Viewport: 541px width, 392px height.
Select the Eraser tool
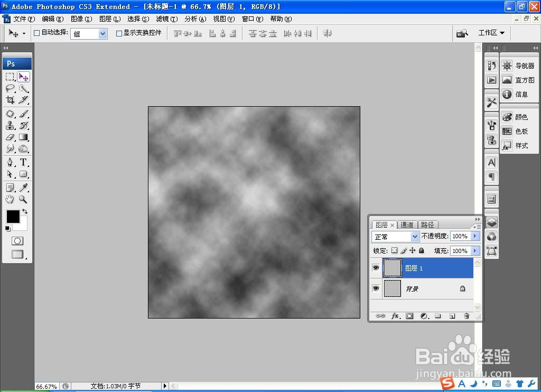pos(10,137)
